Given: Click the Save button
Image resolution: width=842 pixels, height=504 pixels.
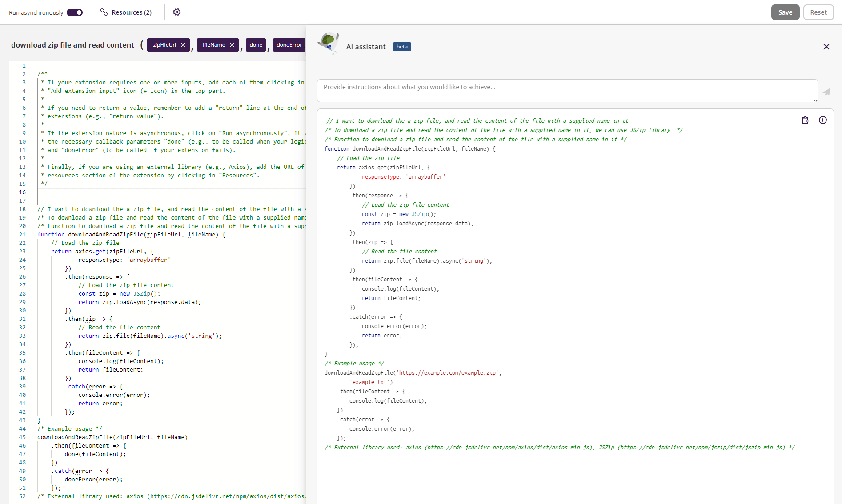Looking at the screenshot, I should point(785,12).
